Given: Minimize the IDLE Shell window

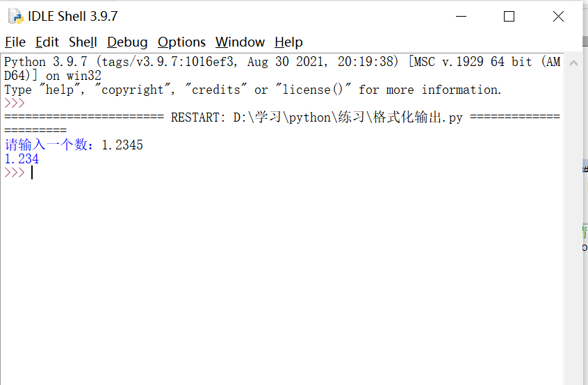Looking at the screenshot, I should click(461, 16).
